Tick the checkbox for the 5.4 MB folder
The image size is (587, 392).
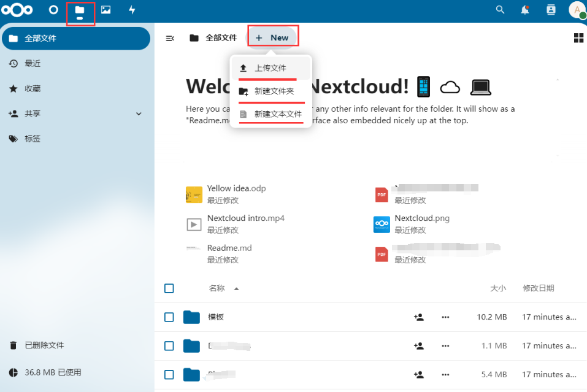tap(169, 374)
